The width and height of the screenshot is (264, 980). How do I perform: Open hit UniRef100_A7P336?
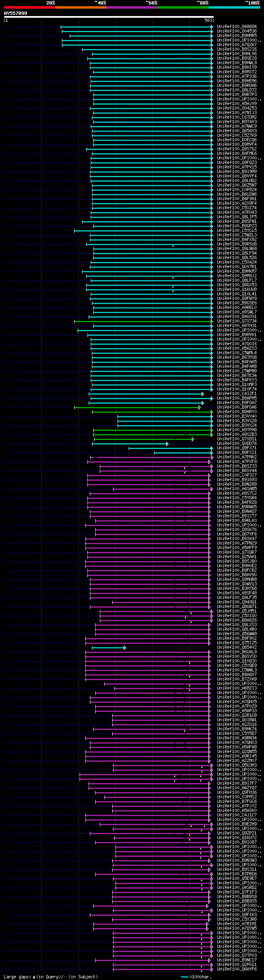click(x=237, y=77)
